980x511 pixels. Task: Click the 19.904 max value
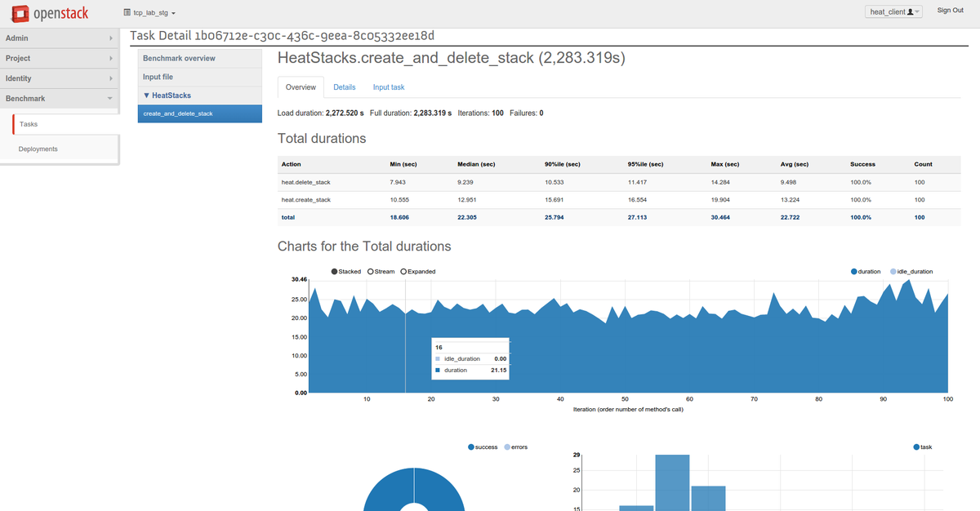[720, 199]
